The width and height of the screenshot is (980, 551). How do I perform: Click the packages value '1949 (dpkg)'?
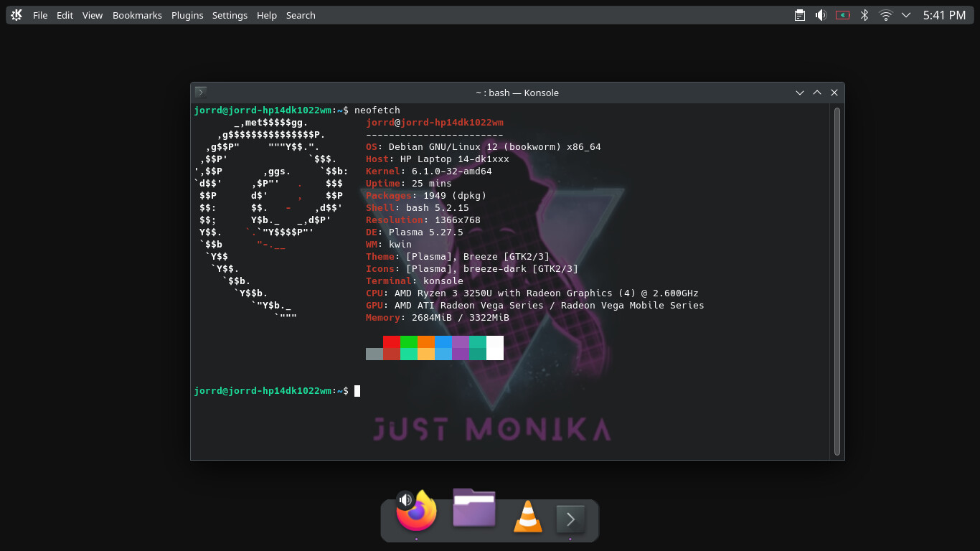[455, 196]
